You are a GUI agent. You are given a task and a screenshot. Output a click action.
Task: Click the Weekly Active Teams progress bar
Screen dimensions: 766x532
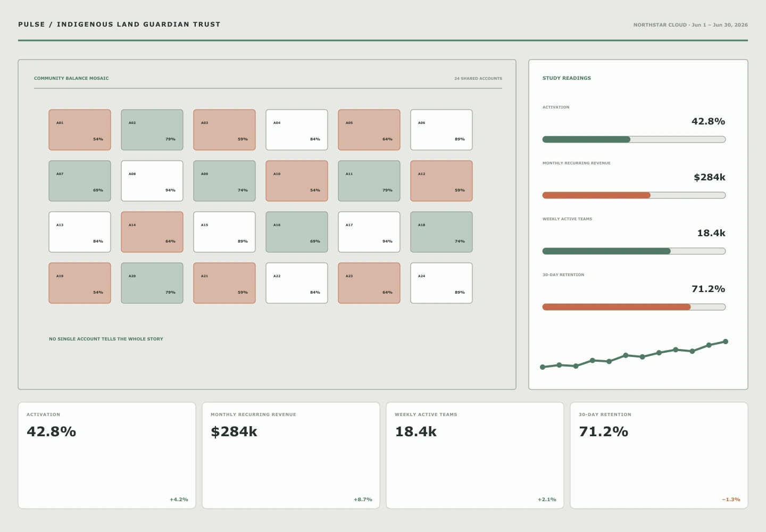(634, 251)
